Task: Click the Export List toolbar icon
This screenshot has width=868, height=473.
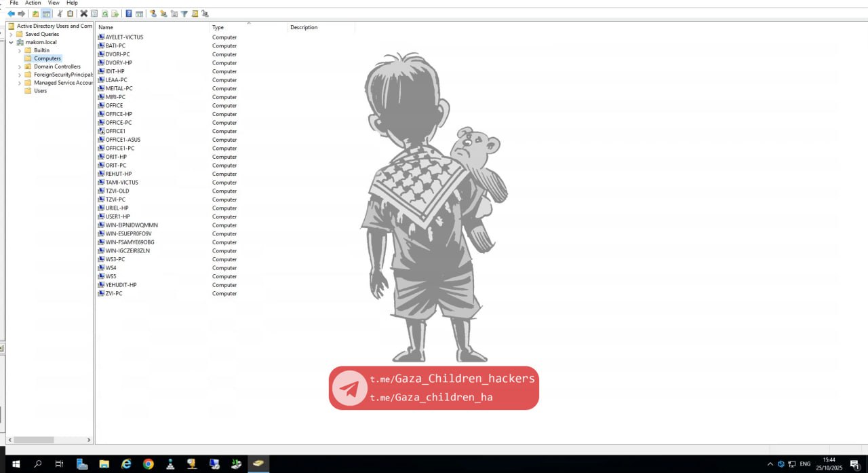Action: click(115, 14)
